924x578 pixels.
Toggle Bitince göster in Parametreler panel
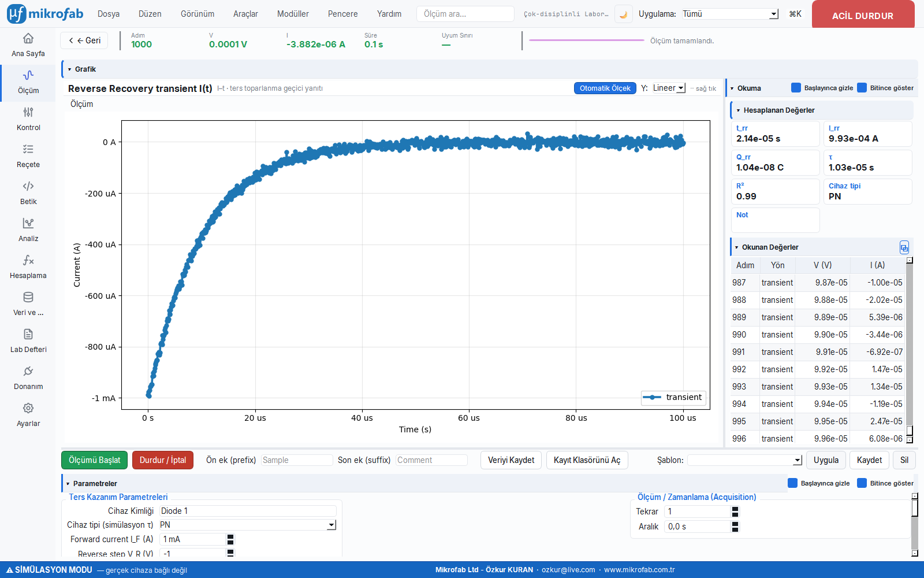click(862, 483)
